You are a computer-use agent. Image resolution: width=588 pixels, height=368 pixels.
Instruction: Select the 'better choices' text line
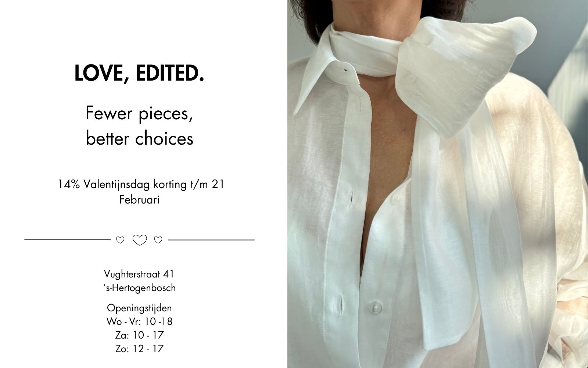click(x=139, y=139)
